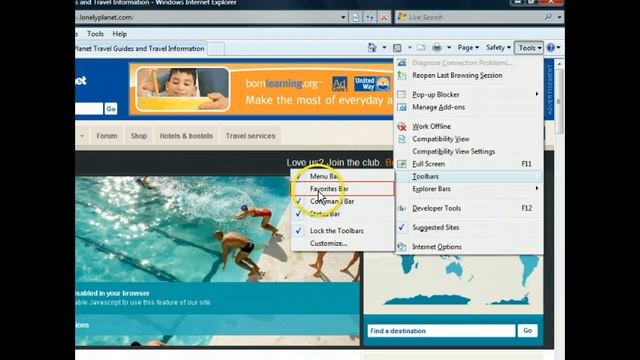Screen dimensions: 640x360
Task: Click the blue Help question mark icon
Action: pyautogui.click(x=551, y=48)
